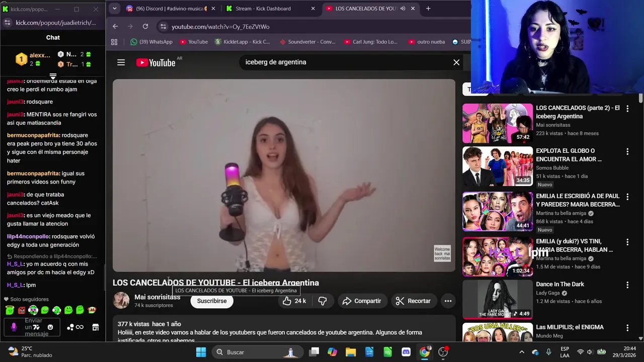Open Chrome tab search dropdown arrow
644x362 pixels.
click(x=114, y=9)
